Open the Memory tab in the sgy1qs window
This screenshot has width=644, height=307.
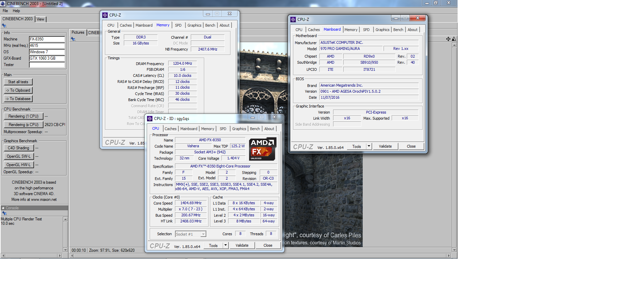[x=208, y=129]
